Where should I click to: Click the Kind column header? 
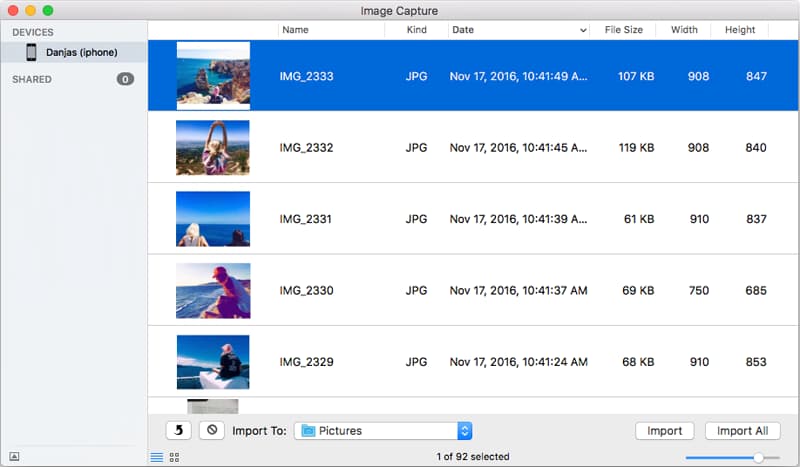(416, 30)
